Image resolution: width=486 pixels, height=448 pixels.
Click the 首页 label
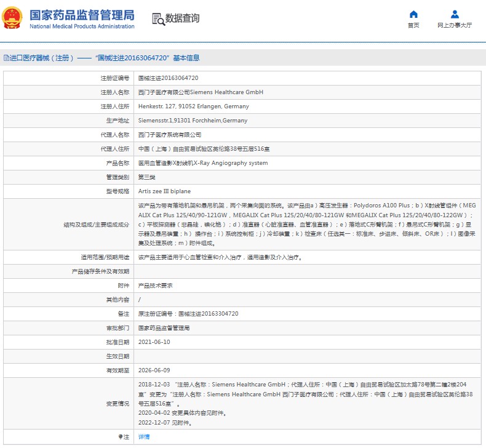click(413, 25)
